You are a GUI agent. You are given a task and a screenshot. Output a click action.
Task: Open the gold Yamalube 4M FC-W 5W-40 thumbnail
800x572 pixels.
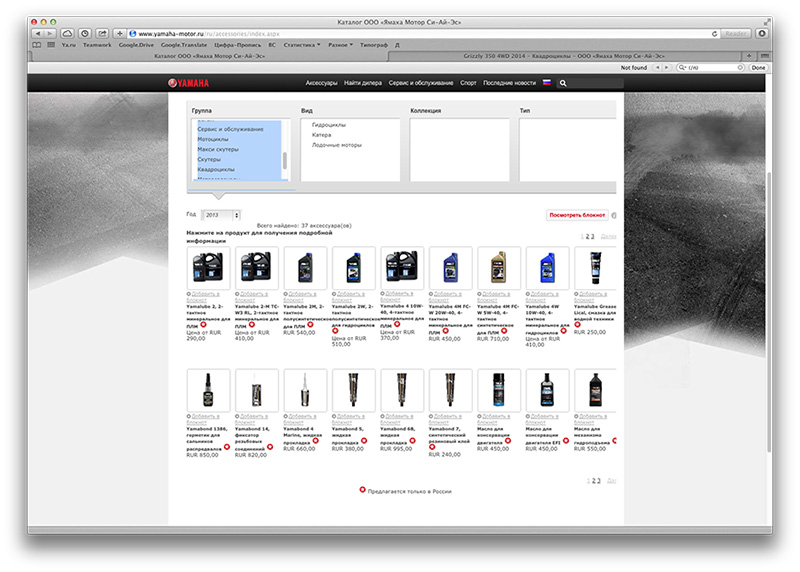[499, 268]
